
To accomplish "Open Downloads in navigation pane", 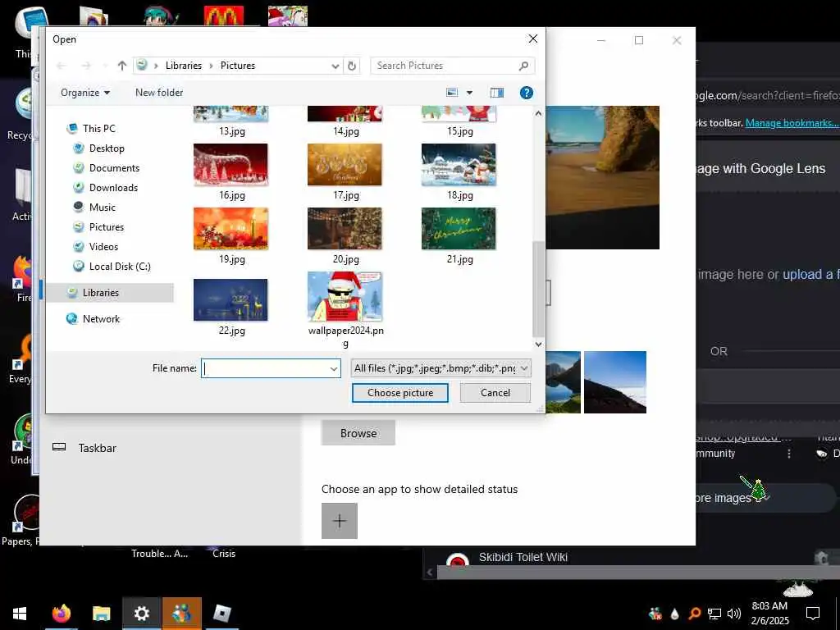I will 113,188.
